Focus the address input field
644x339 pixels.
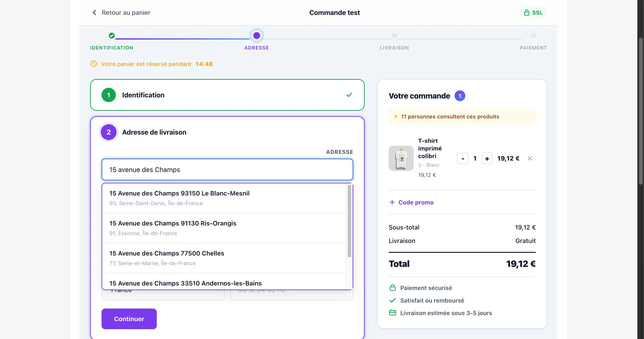tap(227, 170)
